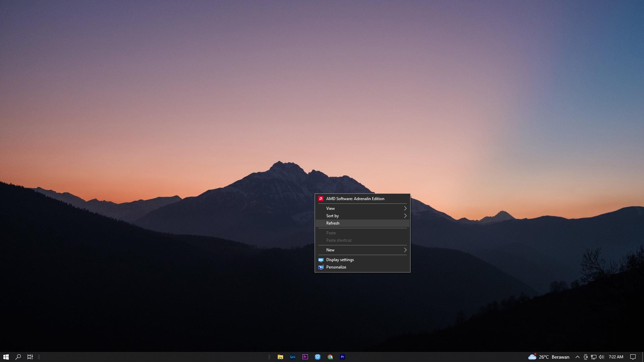Open the volume speaker tray icon
This screenshot has width=644, height=362.
(601, 357)
